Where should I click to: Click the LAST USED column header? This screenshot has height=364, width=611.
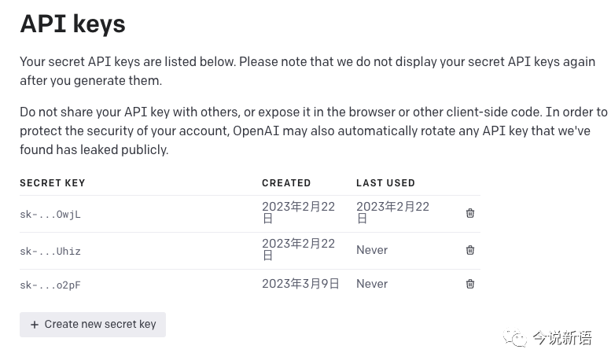click(386, 182)
